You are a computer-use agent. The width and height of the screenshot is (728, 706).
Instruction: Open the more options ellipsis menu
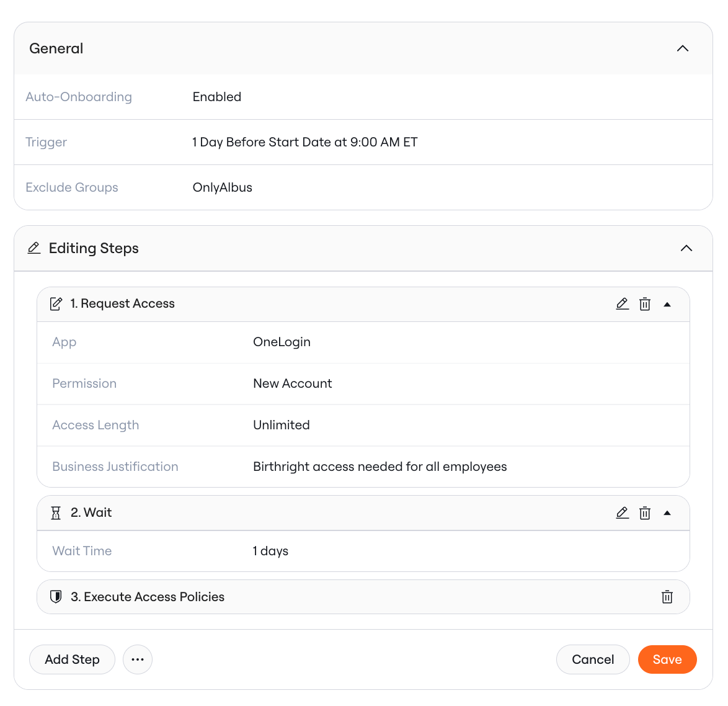click(138, 659)
